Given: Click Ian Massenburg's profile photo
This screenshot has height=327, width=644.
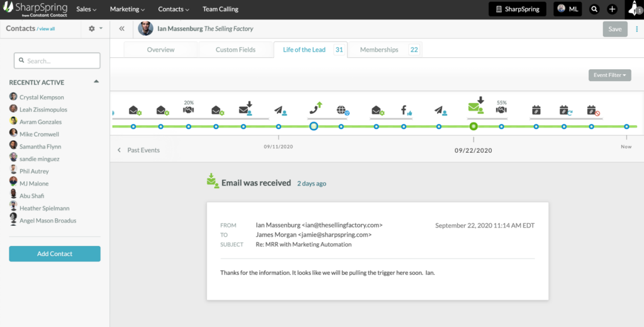Looking at the screenshot, I should 145,29.
